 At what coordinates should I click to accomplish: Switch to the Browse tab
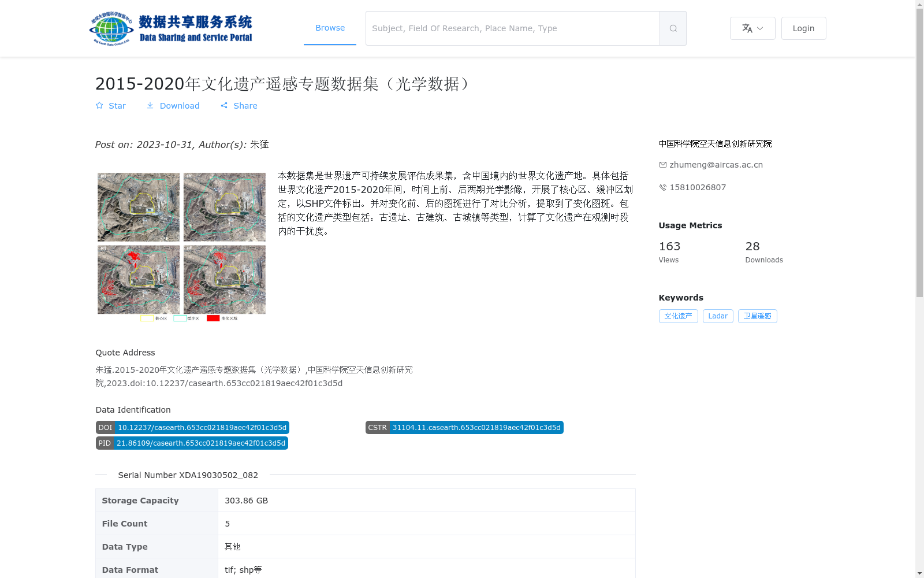pos(330,28)
